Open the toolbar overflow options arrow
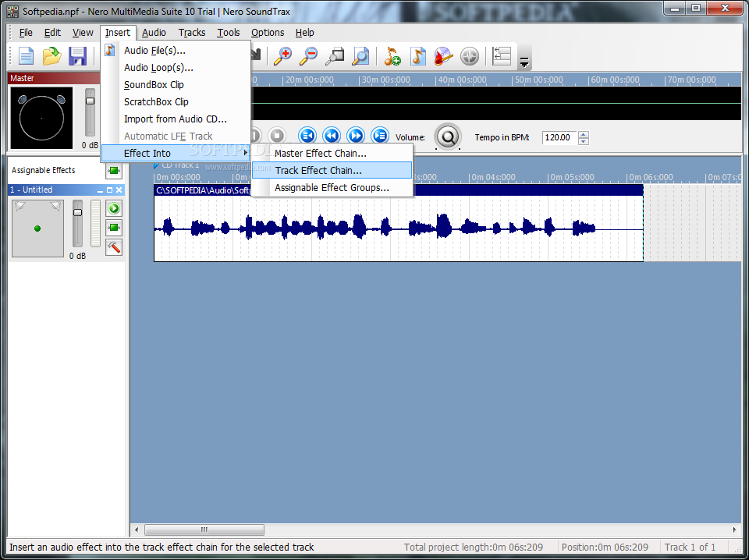 coord(524,62)
